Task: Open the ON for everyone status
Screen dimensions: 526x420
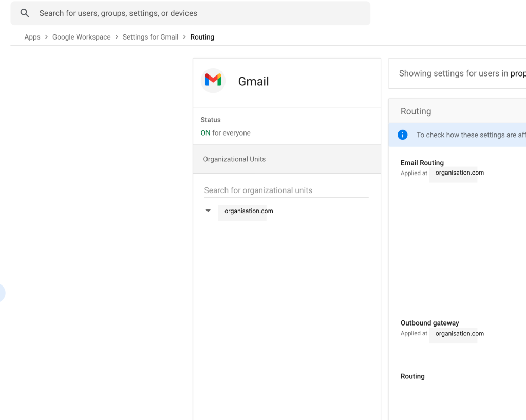Action: click(226, 133)
